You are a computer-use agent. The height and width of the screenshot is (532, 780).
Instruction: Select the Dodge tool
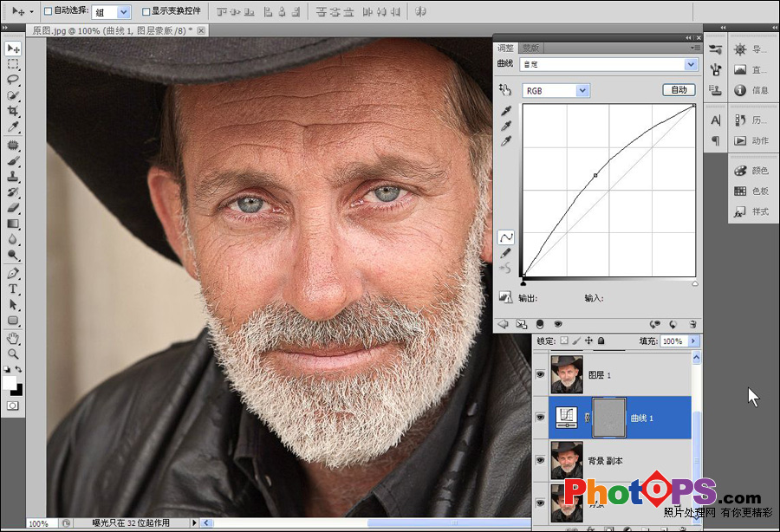point(13,255)
